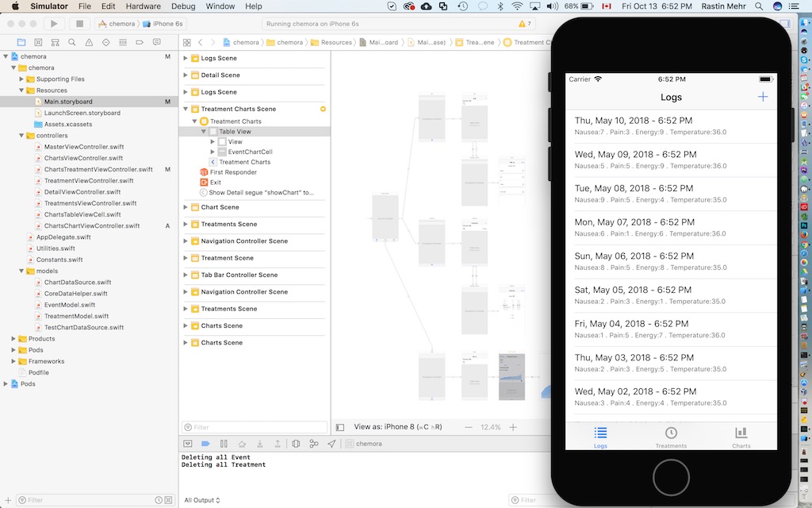Open the Window menu
This screenshot has height=508, width=812.
[220, 6]
